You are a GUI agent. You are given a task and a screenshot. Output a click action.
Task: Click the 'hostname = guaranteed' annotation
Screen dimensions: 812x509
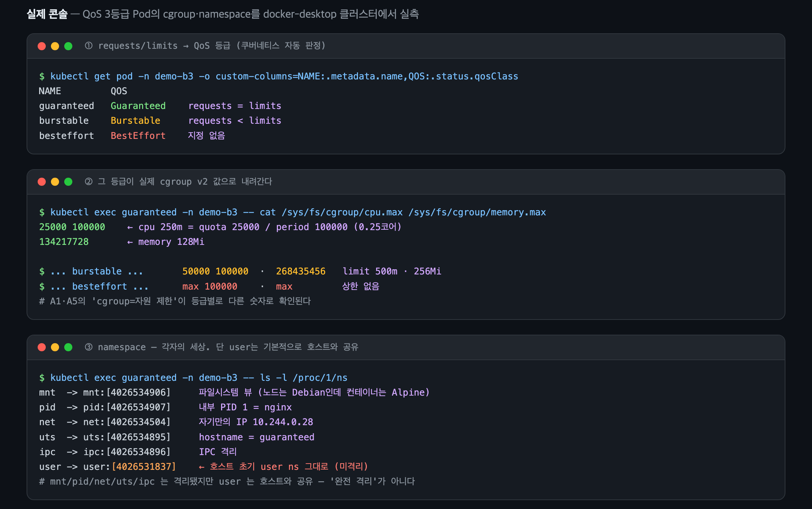click(257, 437)
